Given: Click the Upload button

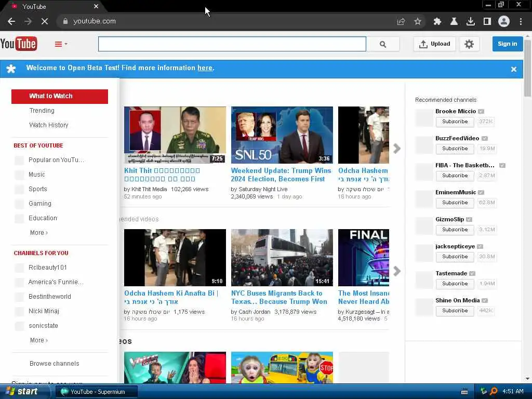Looking at the screenshot, I should [x=434, y=44].
